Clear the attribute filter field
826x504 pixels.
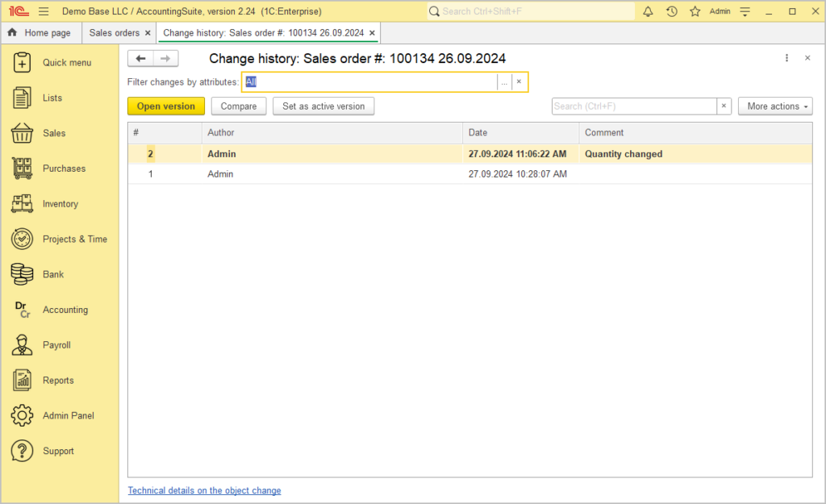coord(519,81)
